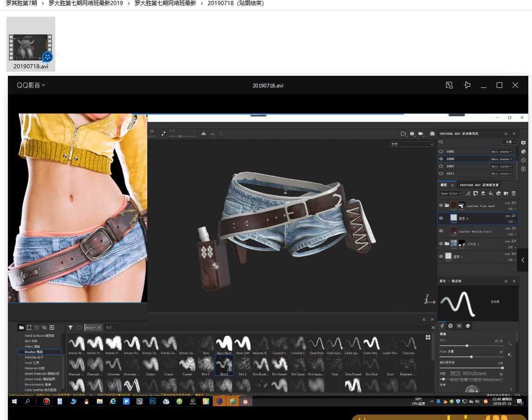Open Main shader dropdown for texture set 1007
The width and height of the screenshot is (532, 420).
point(501,166)
